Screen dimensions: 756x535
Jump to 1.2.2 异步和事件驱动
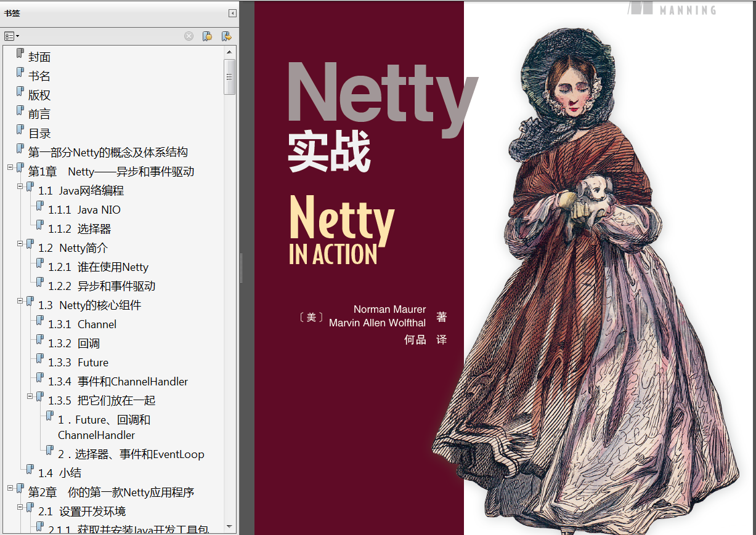point(102,286)
